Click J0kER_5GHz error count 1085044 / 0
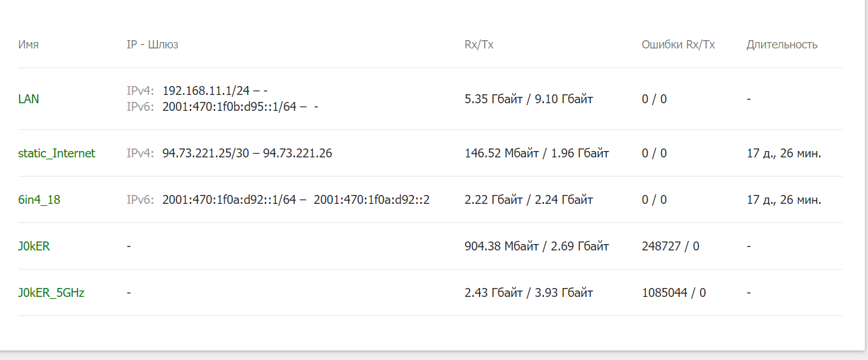The height and width of the screenshot is (360, 868). pyautogui.click(x=674, y=292)
